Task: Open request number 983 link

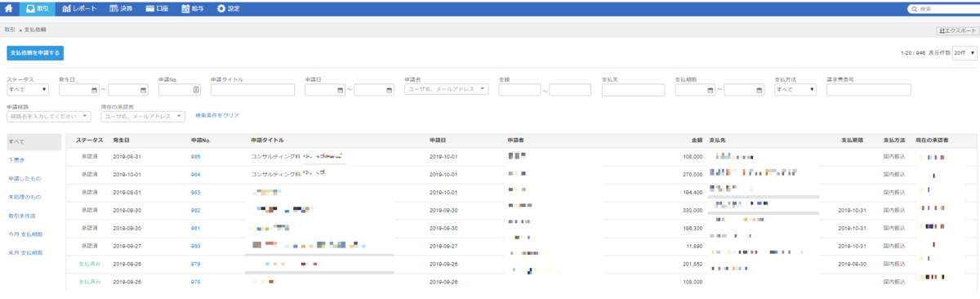Action: [195, 192]
